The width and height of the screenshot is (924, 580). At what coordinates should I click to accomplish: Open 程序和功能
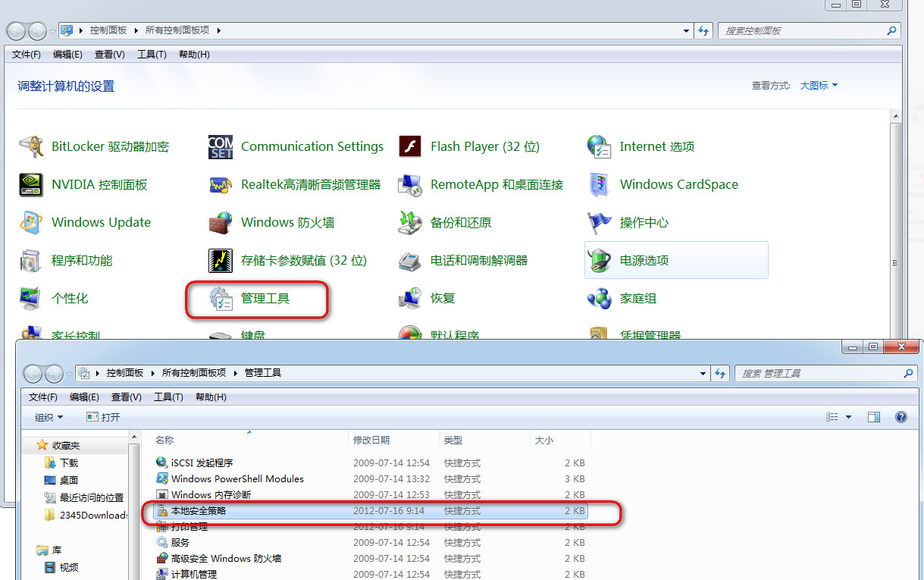(66, 260)
